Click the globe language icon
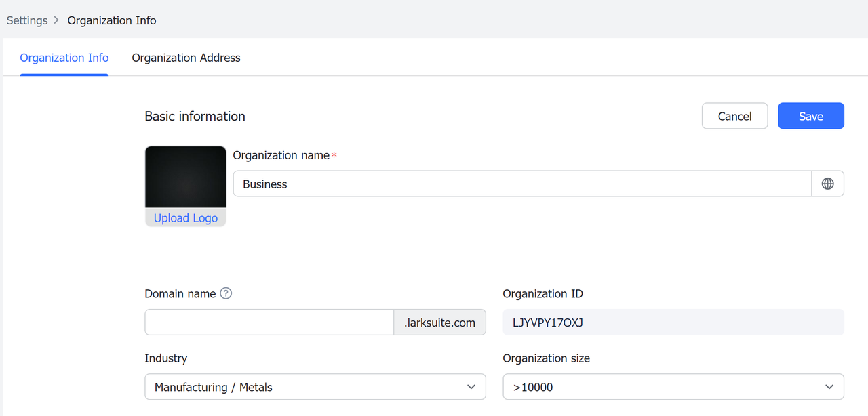 (827, 184)
